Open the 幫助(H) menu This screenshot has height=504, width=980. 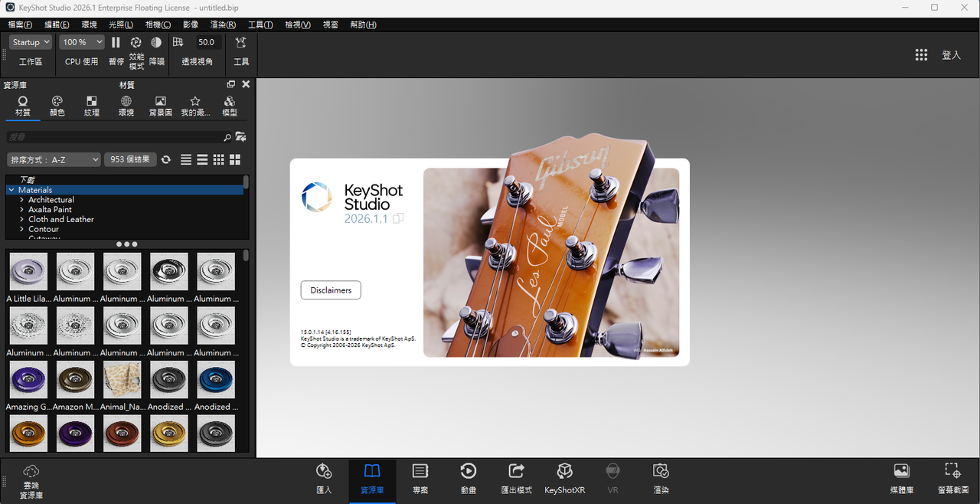coord(363,25)
